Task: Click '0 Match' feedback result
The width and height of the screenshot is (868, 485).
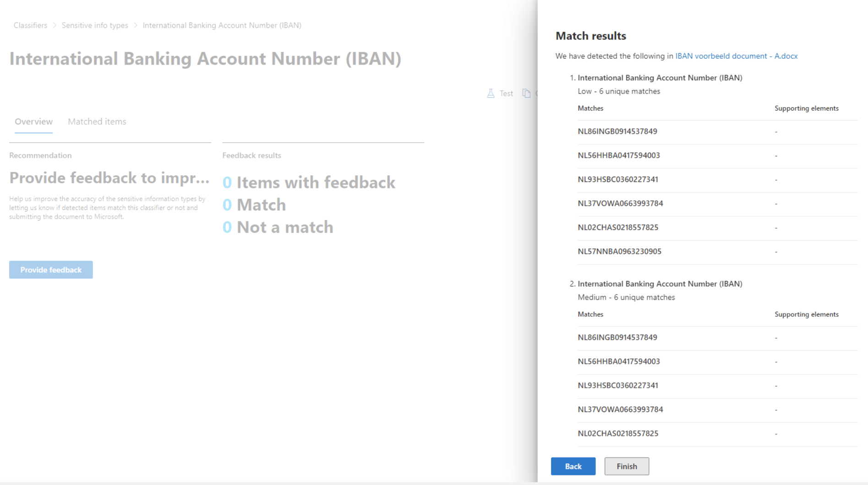Action: coord(254,205)
